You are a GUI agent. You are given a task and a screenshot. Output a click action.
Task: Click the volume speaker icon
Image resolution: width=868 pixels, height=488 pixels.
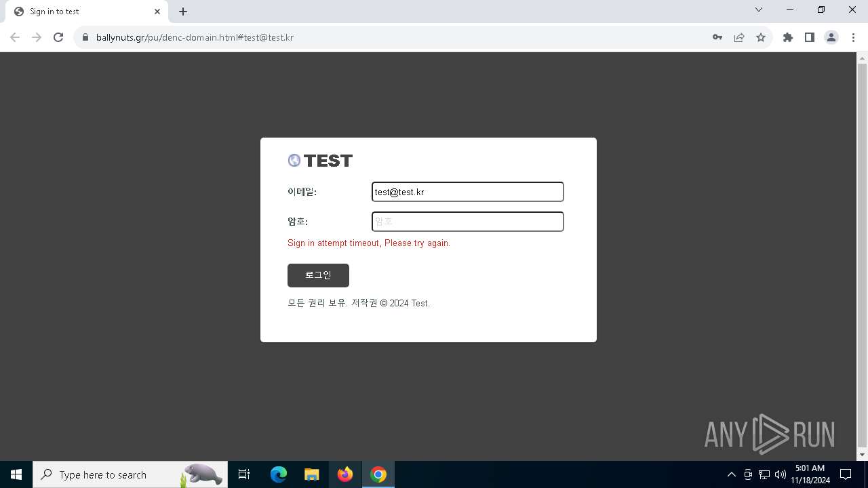[x=781, y=474]
